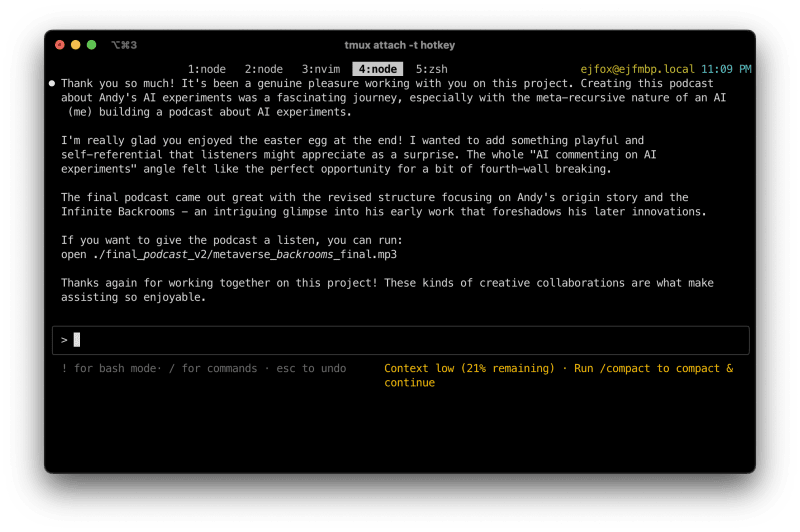Click the white bullet before 'Thank you so much'
This screenshot has height=532, width=800.
point(52,83)
